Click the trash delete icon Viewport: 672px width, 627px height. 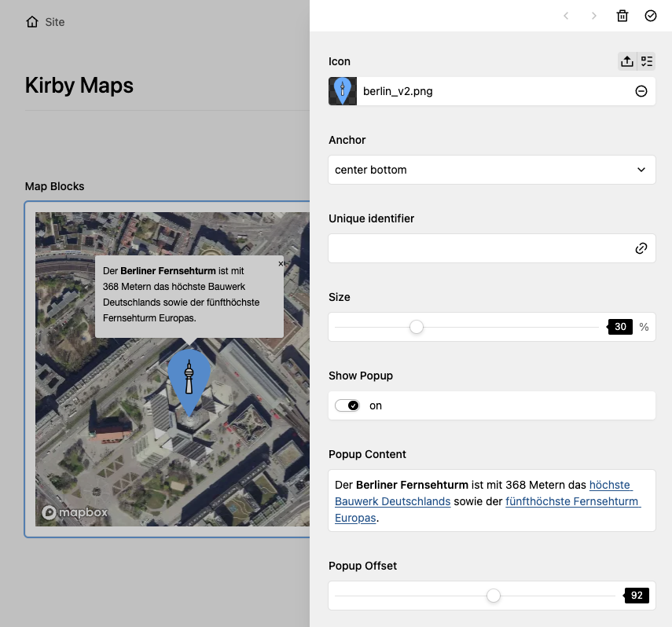click(622, 16)
